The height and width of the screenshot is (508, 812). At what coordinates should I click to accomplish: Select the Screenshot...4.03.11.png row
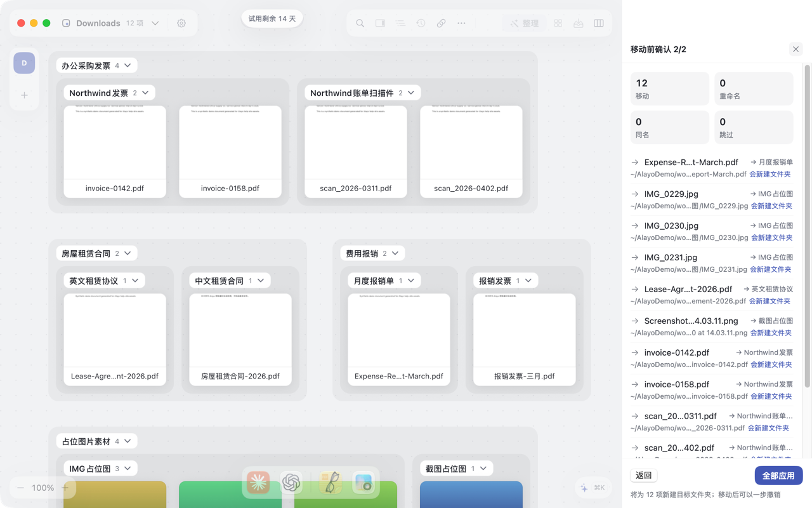tap(712, 326)
